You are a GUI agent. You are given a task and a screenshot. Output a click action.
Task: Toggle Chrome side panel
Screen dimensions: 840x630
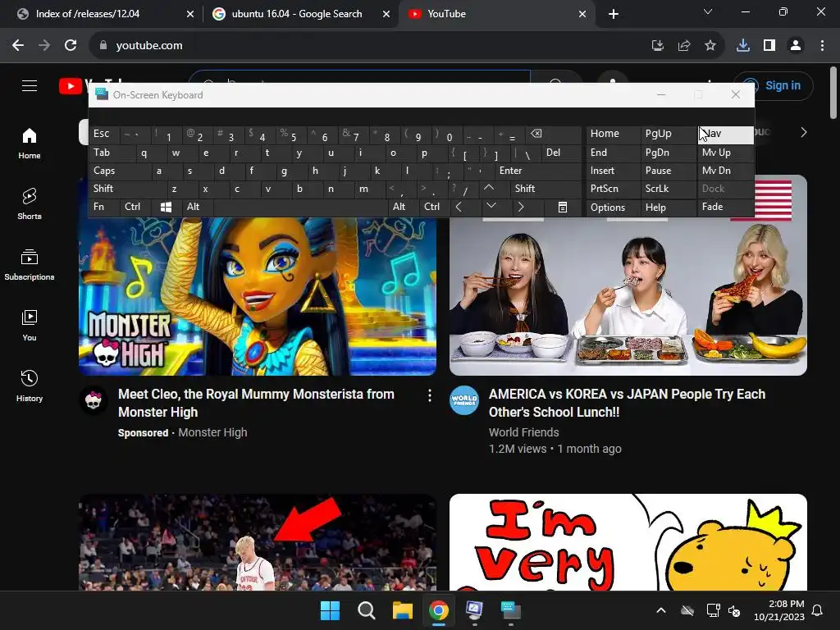click(x=769, y=46)
